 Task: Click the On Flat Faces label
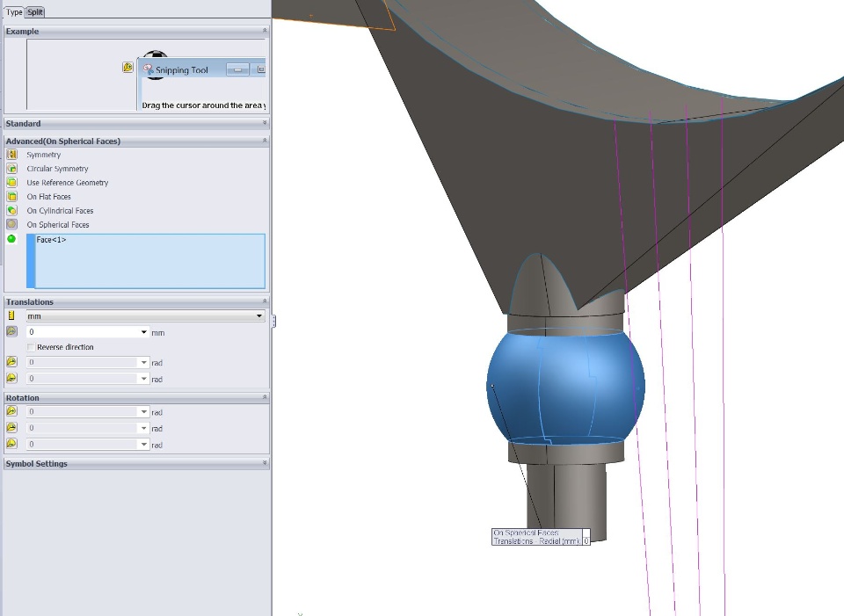tap(49, 197)
